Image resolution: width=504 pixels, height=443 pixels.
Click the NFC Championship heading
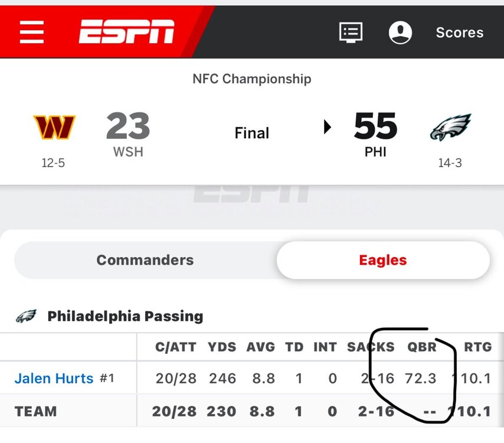[252, 79]
